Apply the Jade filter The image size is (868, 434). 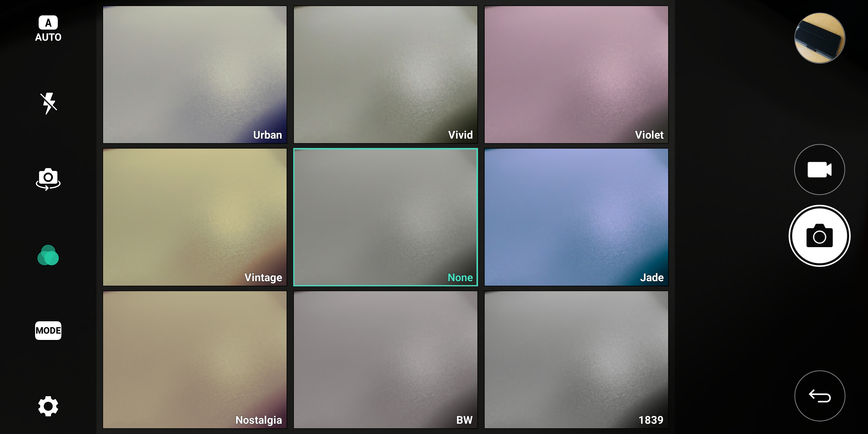tap(576, 217)
